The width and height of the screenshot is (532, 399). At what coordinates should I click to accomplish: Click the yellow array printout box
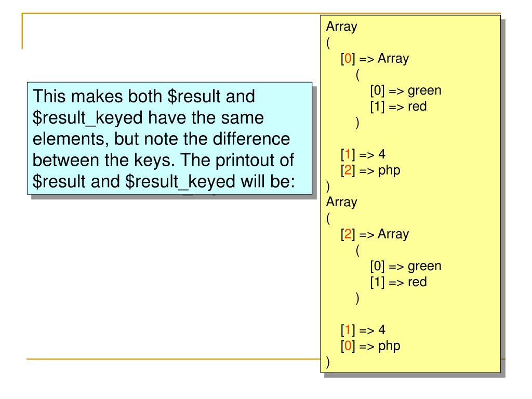(x=410, y=194)
